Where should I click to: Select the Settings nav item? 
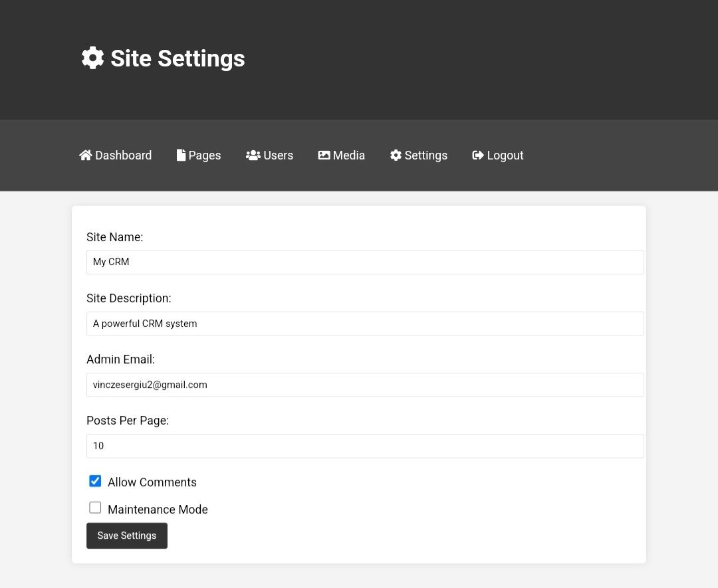(425, 155)
